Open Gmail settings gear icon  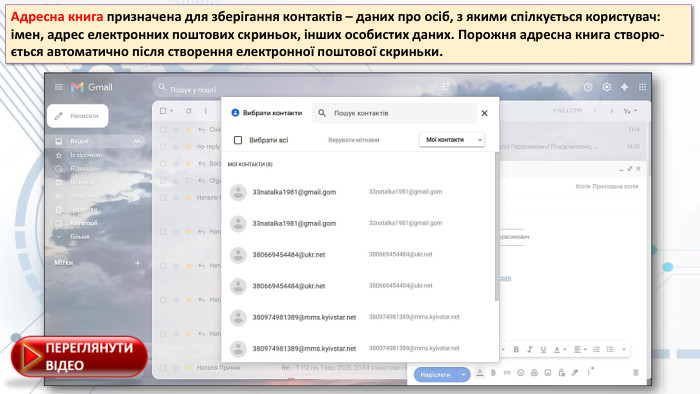point(606,87)
